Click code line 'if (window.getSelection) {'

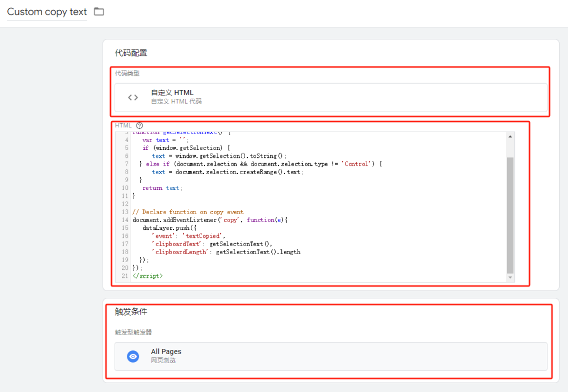tap(186, 148)
